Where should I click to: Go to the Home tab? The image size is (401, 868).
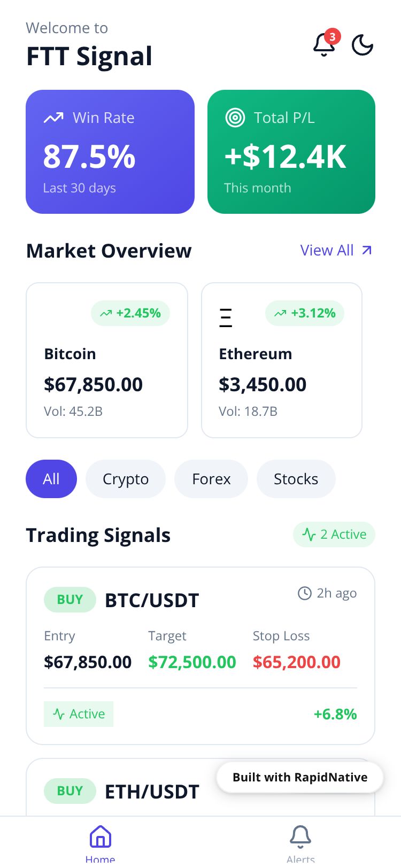click(101, 842)
